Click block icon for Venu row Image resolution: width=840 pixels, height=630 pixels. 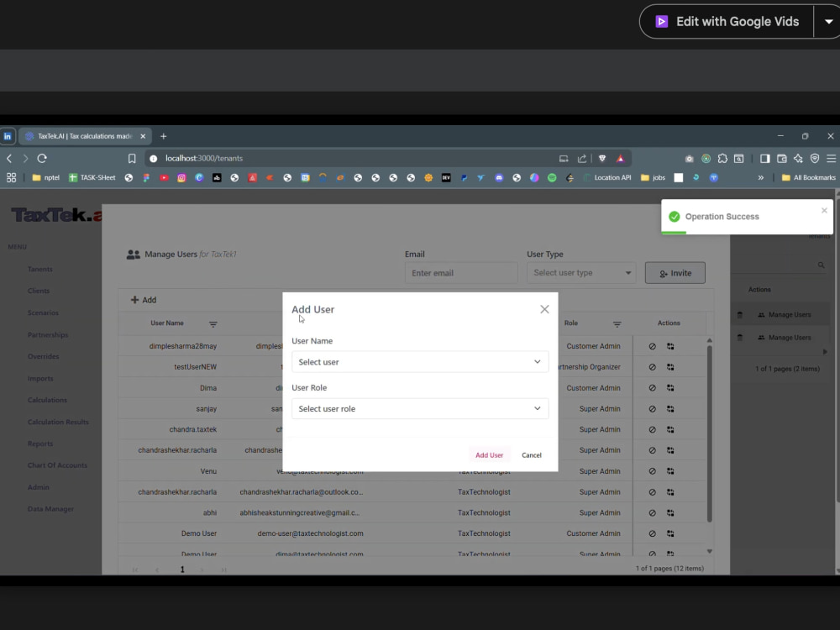point(652,471)
